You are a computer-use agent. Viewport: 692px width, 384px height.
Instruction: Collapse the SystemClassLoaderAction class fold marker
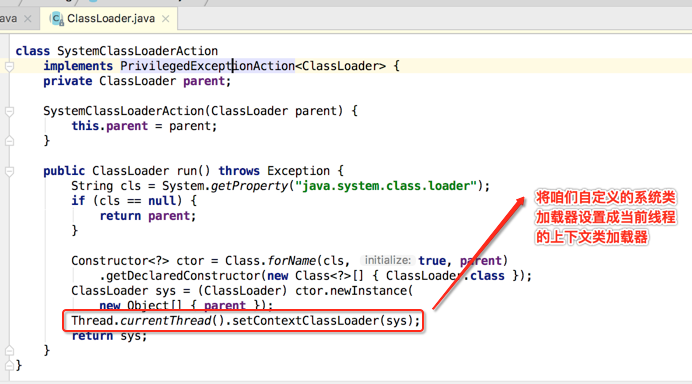9,67
